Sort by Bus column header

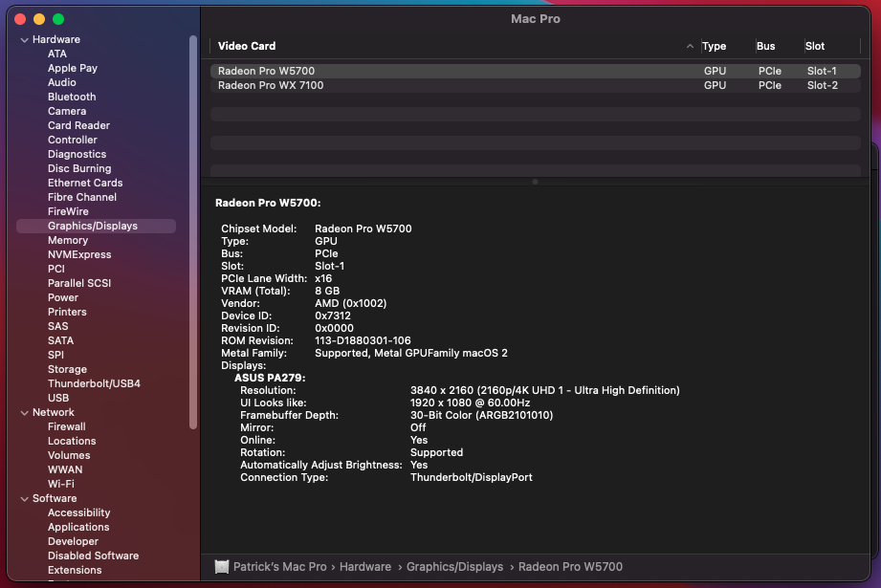coord(766,46)
